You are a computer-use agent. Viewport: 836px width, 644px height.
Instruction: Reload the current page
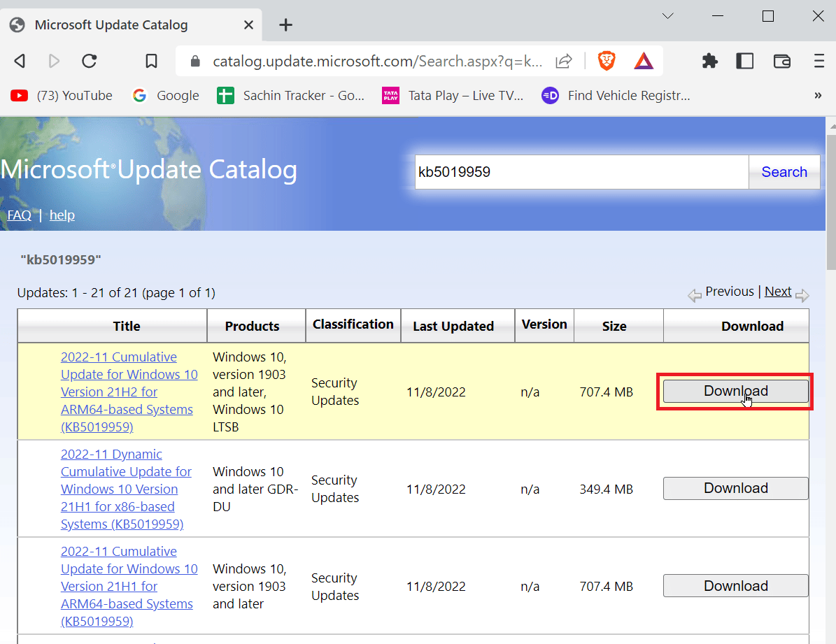point(89,62)
